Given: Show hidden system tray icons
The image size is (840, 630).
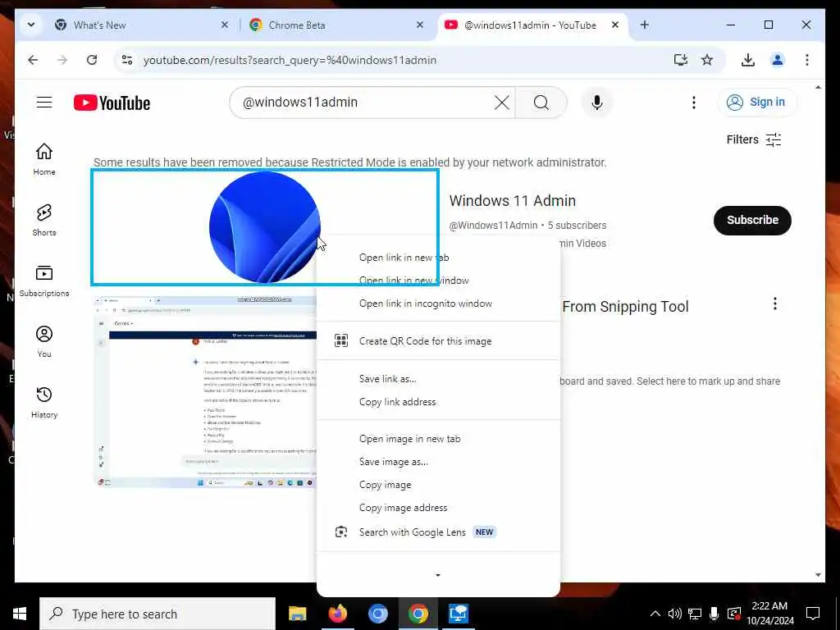Looking at the screenshot, I should [x=655, y=614].
